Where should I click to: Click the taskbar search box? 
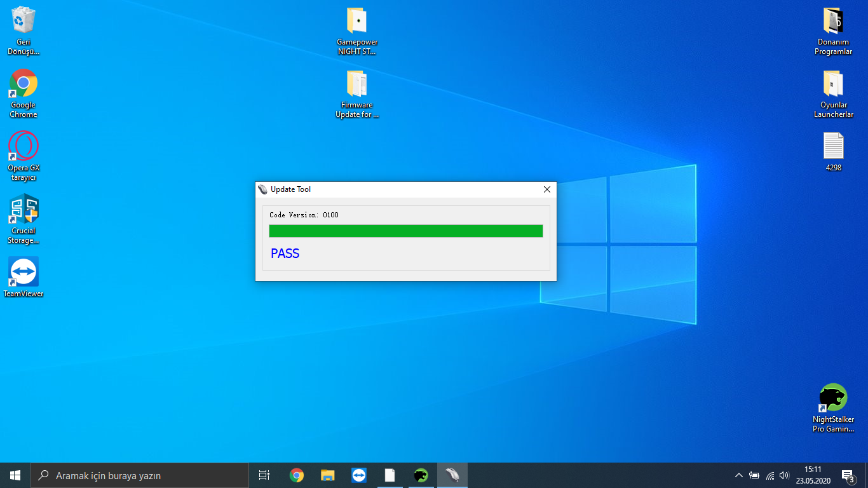coord(140,475)
